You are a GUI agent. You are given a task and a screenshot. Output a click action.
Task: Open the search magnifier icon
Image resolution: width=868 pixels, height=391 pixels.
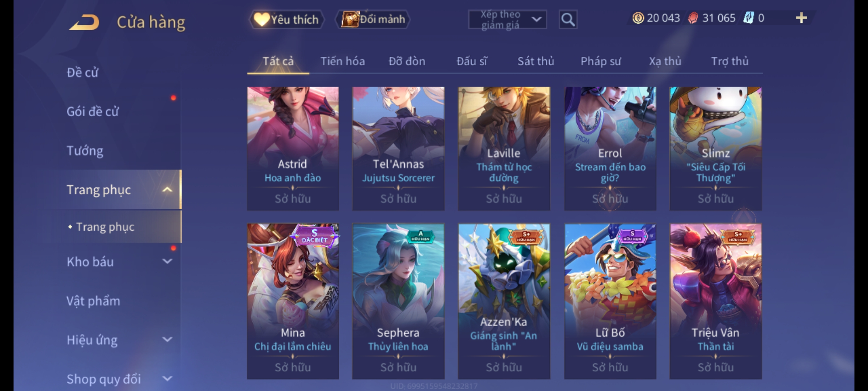point(568,20)
